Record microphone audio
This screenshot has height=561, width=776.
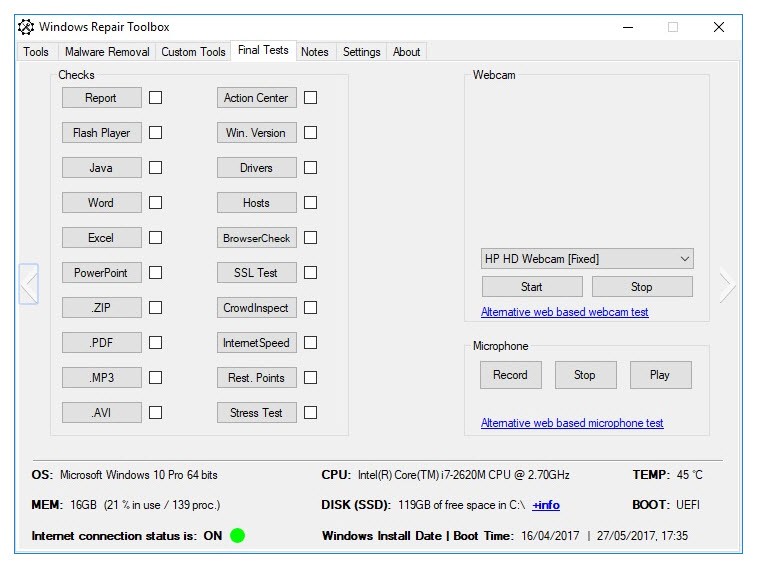pyautogui.click(x=510, y=374)
